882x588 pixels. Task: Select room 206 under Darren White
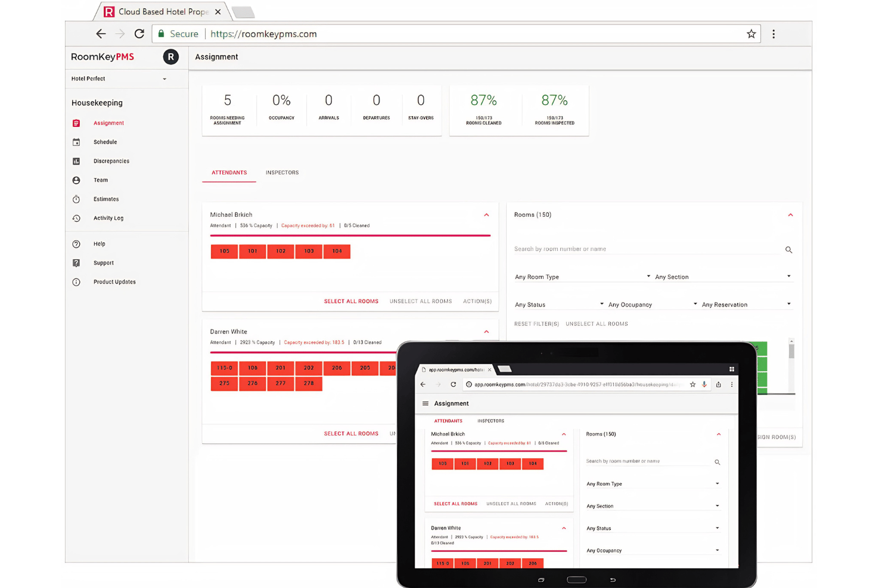point(337,368)
